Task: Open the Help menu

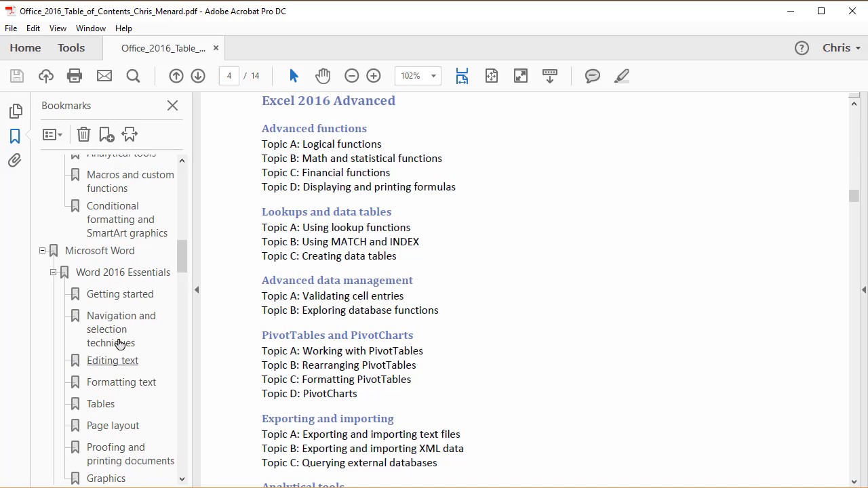Action: 123,28
